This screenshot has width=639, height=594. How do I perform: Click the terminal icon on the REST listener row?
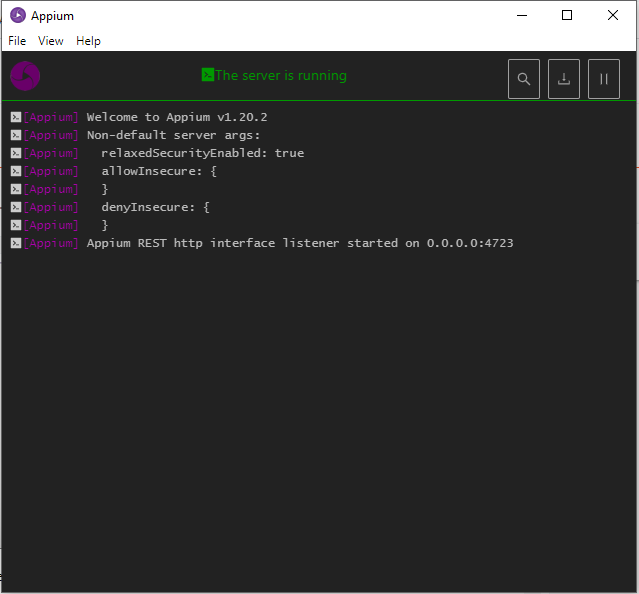(x=16, y=243)
